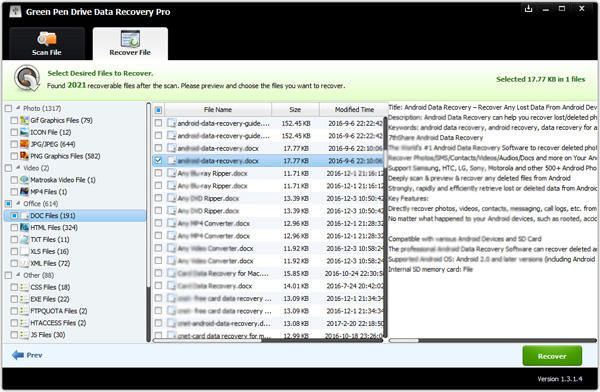Toggle the Photo (1317) category checkbox
The height and width of the screenshot is (392, 600).
click(8, 108)
